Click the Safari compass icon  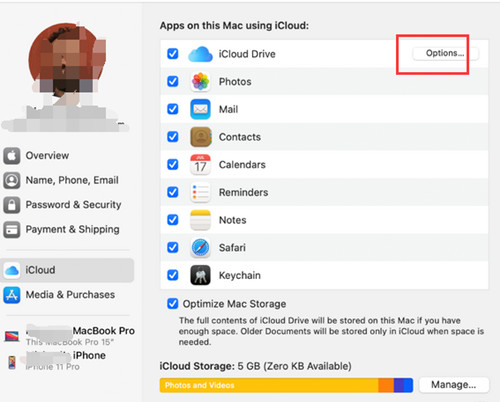tap(200, 248)
